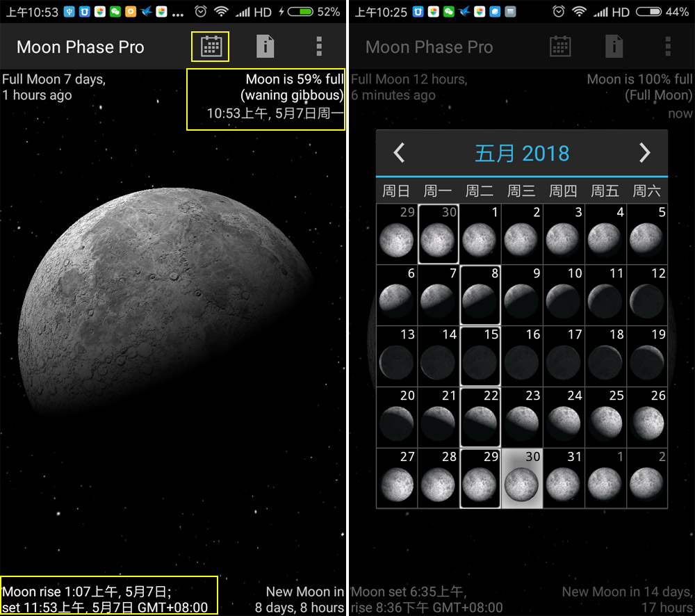
Task: Select May 14 in calendar grid
Action: point(439,357)
